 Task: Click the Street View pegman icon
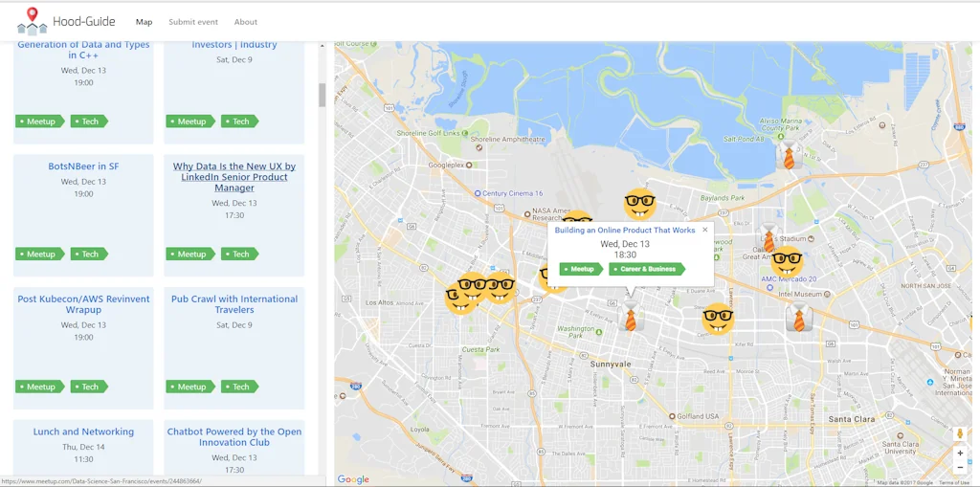point(960,433)
